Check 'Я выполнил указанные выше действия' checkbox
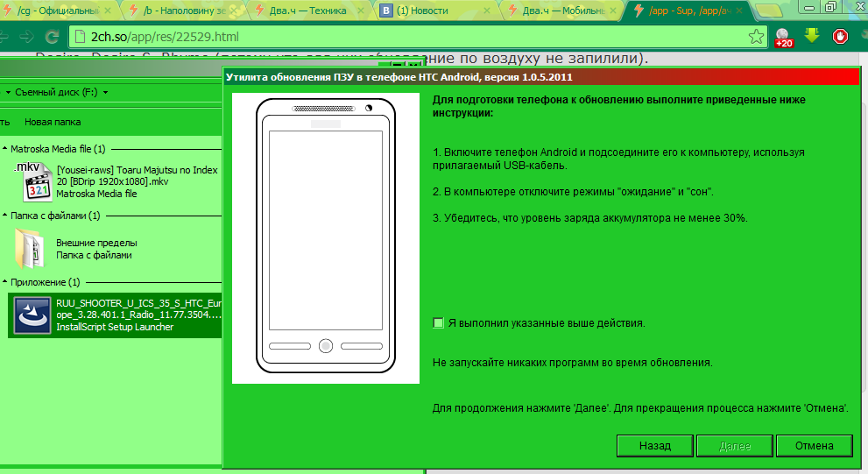This screenshot has width=868, height=474. coord(438,322)
